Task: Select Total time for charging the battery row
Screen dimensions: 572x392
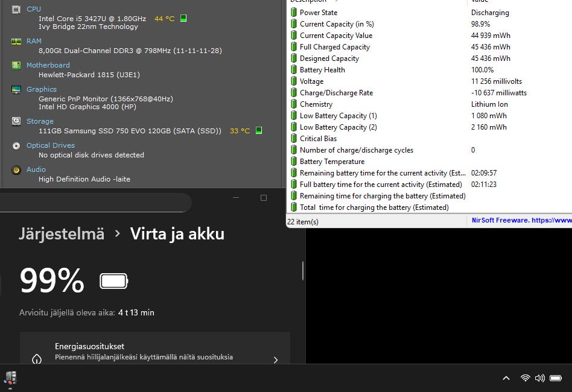Action: [429, 207]
